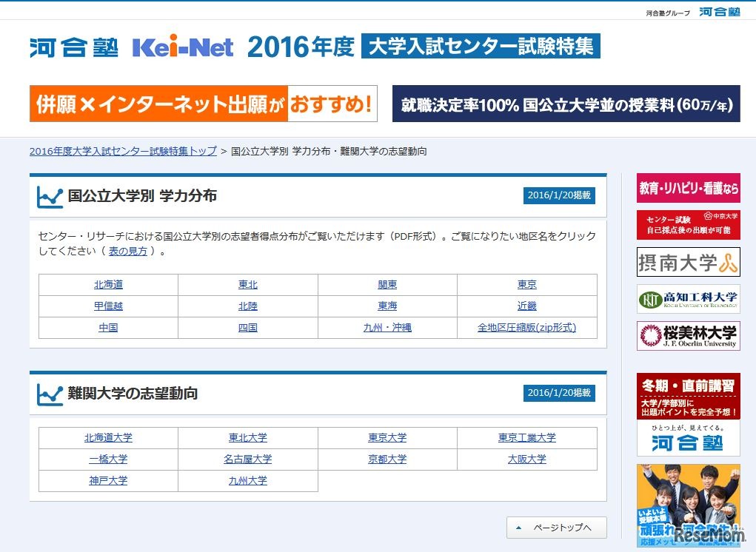Click the 頑張れ受験生 photo banner at bottom right
Screen dimensions: 756x552
click(x=688, y=507)
